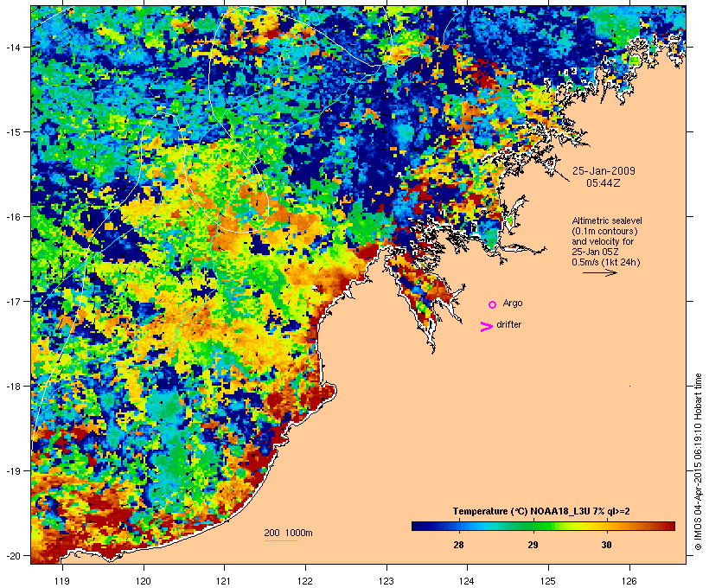Click the -17 latitude axis label

point(12,301)
